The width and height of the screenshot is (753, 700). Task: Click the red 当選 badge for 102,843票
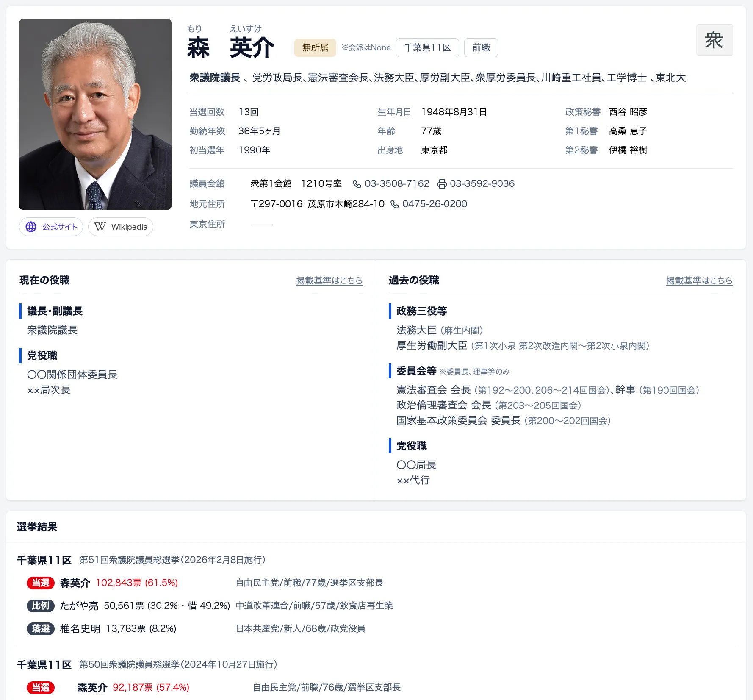[41, 583]
